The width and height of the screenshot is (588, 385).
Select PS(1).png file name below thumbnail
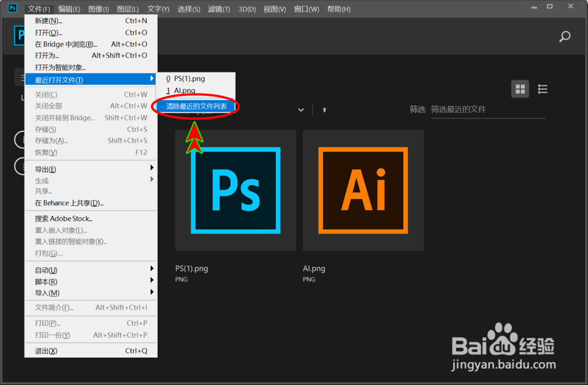(191, 268)
